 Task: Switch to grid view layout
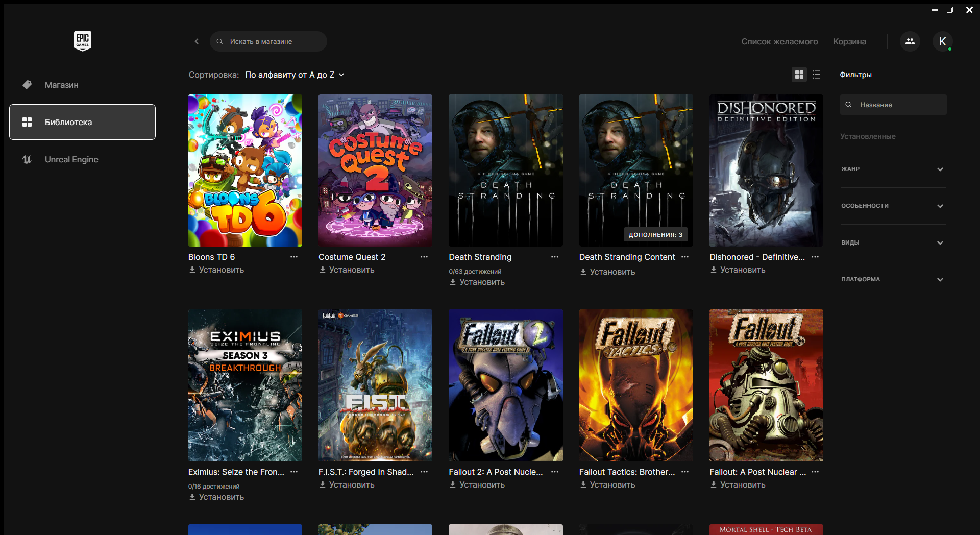(799, 75)
